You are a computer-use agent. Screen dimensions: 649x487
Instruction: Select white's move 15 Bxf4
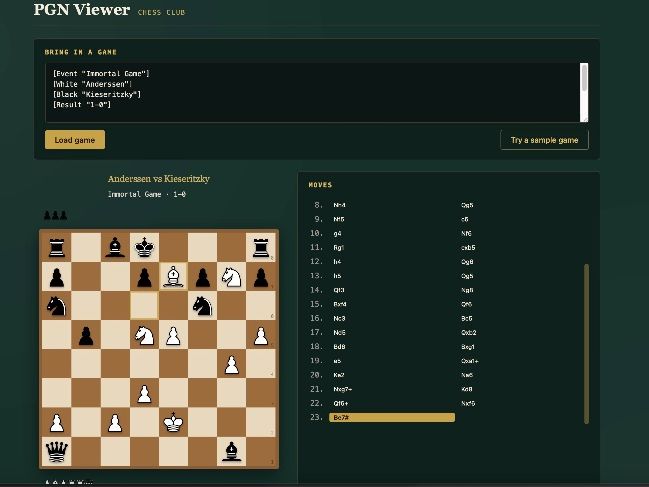(x=392, y=304)
